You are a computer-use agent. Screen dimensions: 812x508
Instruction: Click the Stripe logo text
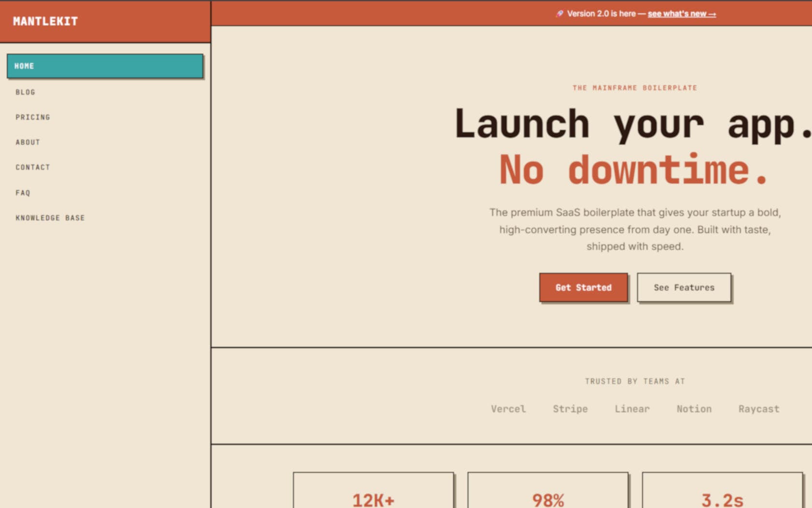point(570,409)
